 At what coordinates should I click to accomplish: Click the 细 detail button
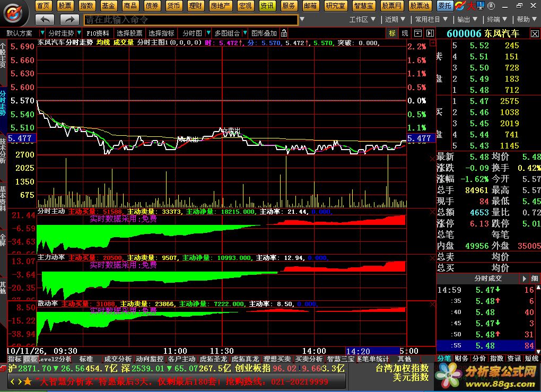[x=535, y=278]
